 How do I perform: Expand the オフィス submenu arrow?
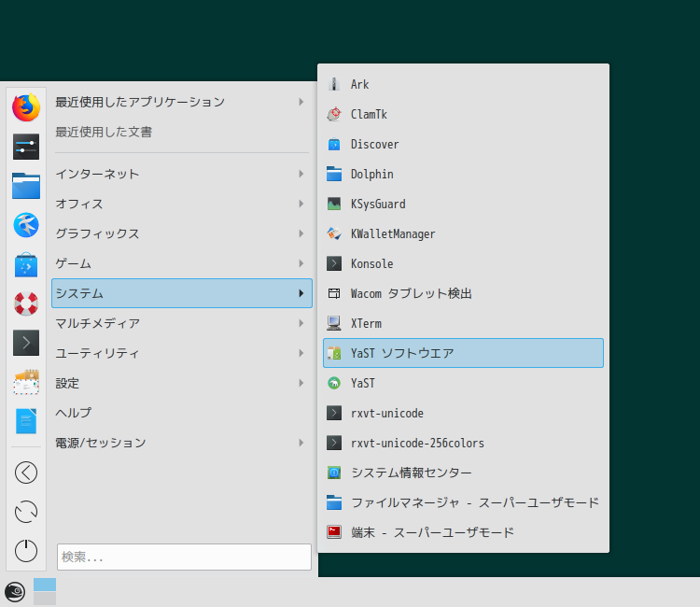point(301,204)
